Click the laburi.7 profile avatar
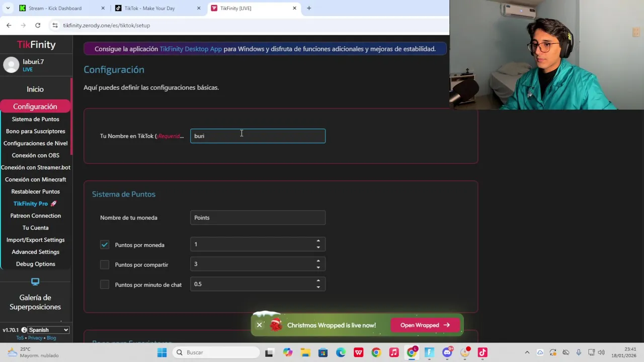 pyautogui.click(x=11, y=65)
